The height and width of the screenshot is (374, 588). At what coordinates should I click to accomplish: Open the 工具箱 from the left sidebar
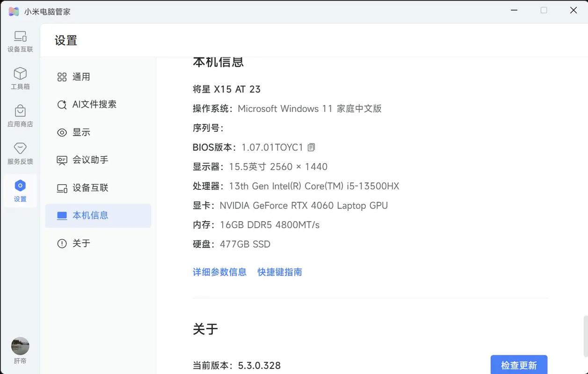pyautogui.click(x=20, y=78)
